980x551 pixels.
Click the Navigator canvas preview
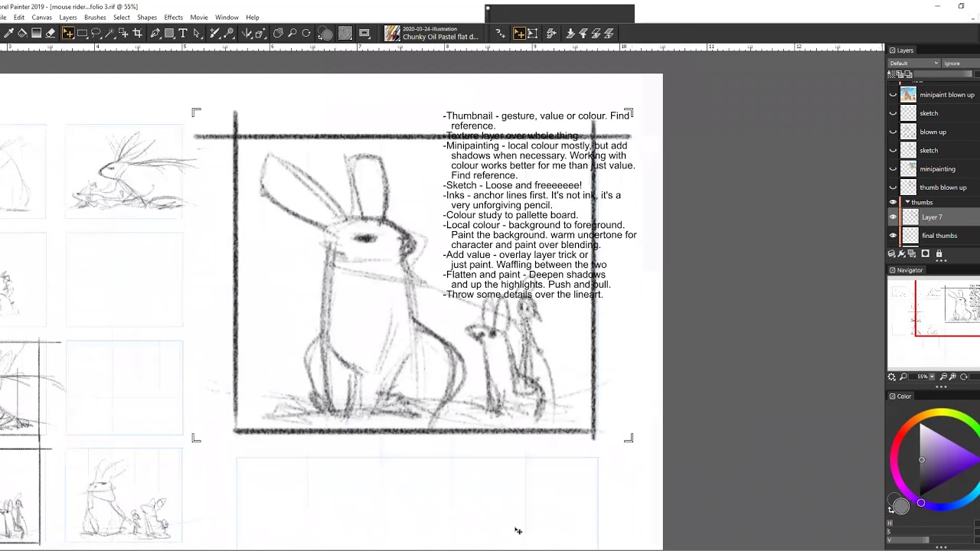coord(933,322)
